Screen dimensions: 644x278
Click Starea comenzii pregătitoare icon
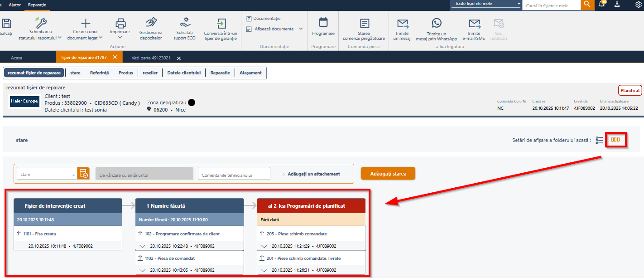click(364, 24)
